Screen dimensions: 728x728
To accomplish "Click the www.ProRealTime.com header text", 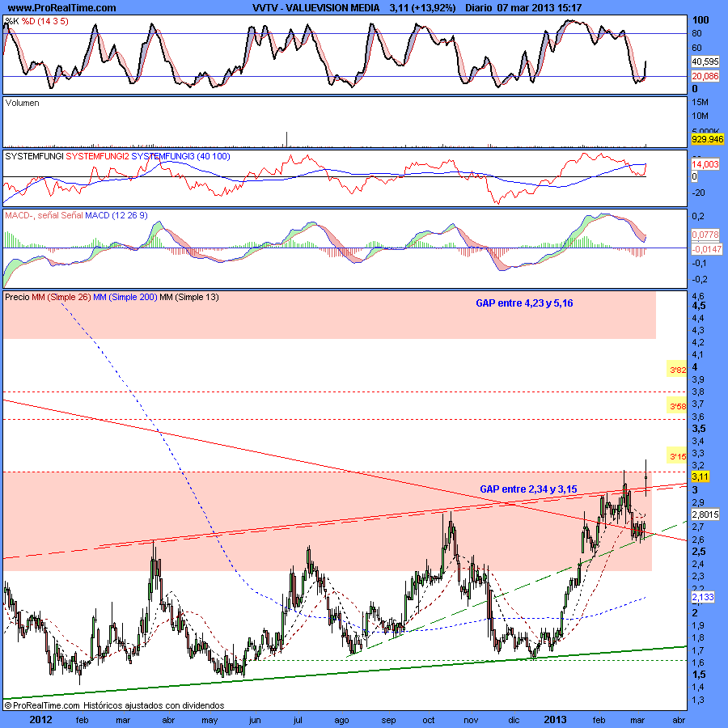I will (x=61, y=8).
